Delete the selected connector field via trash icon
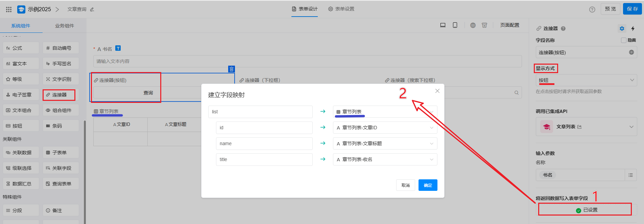Viewport: 644px width, 224px height. point(232,69)
